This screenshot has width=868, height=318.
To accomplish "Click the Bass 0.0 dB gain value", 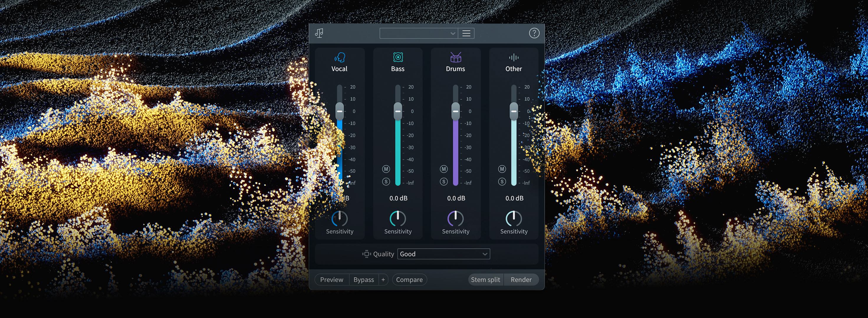I will (398, 198).
